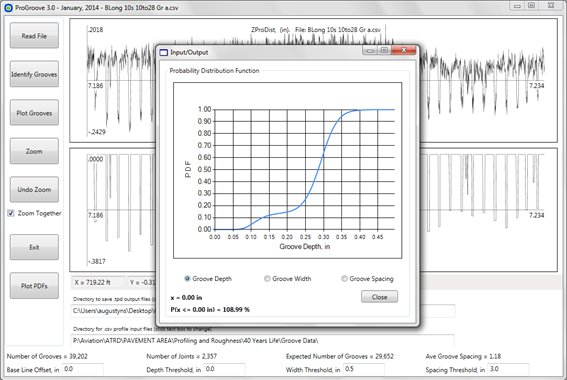
Task: Click the Base Line Offset input field
Action: click(x=83, y=369)
